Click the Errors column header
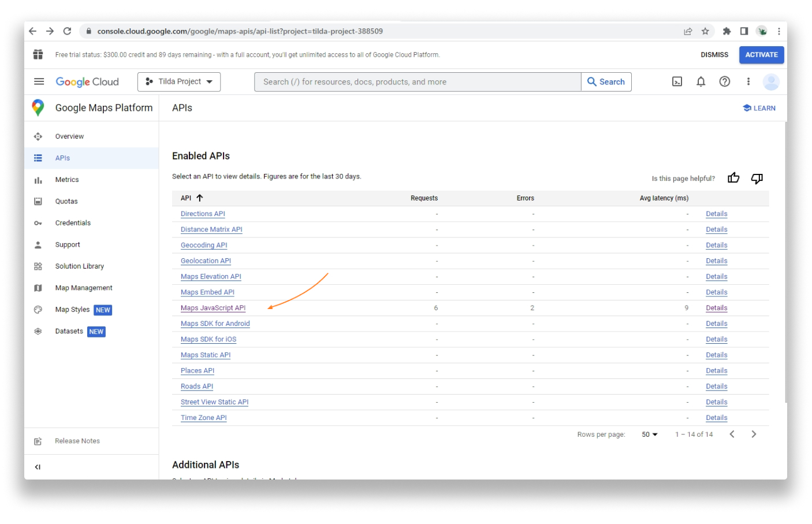The height and width of the screenshot is (524, 812). 525,198
